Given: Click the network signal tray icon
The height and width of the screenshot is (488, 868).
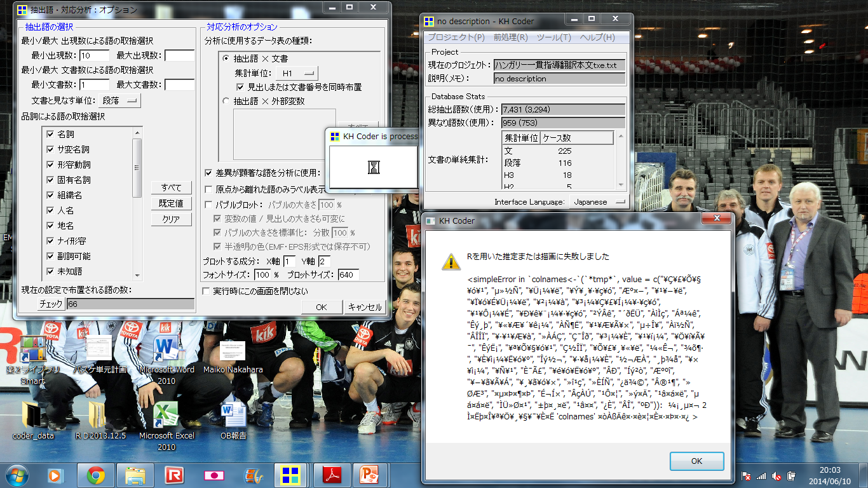Looking at the screenshot, I should pos(760,475).
